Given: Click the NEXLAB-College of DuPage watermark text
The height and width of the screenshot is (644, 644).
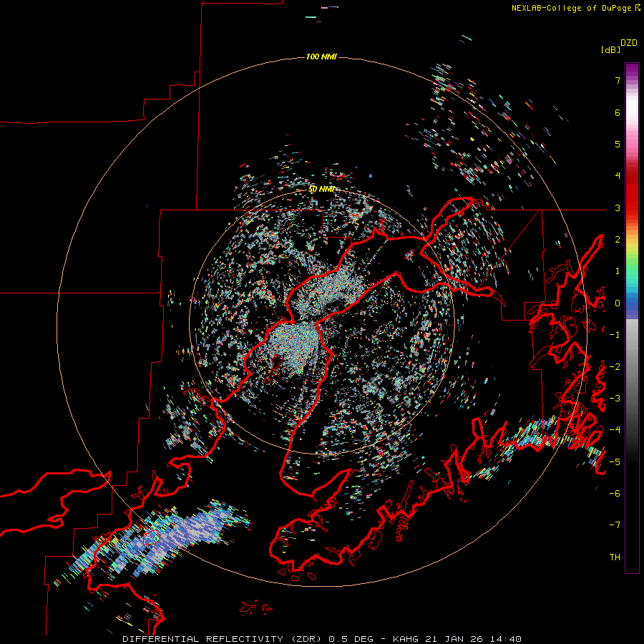Looking at the screenshot, I should (572, 8).
